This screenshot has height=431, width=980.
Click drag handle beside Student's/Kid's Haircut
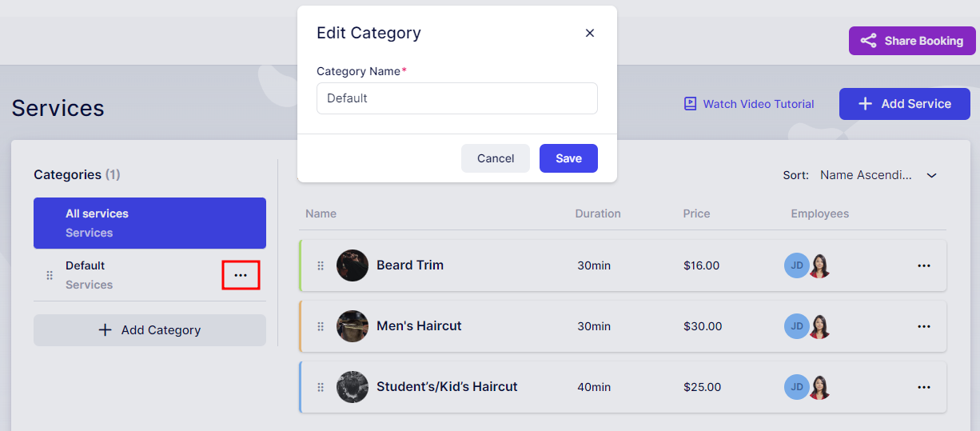(321, 387)
